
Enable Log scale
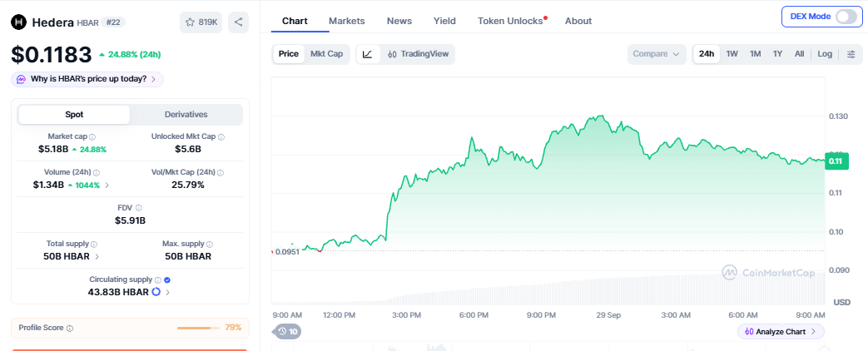click(825, 54)
